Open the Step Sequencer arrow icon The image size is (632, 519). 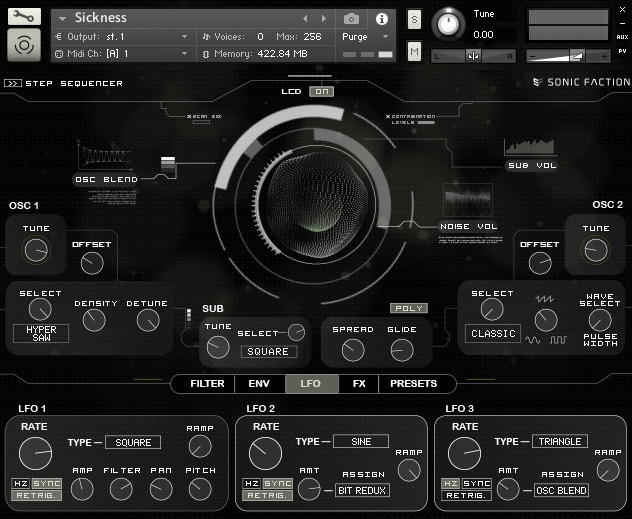(x=12, y=83)
